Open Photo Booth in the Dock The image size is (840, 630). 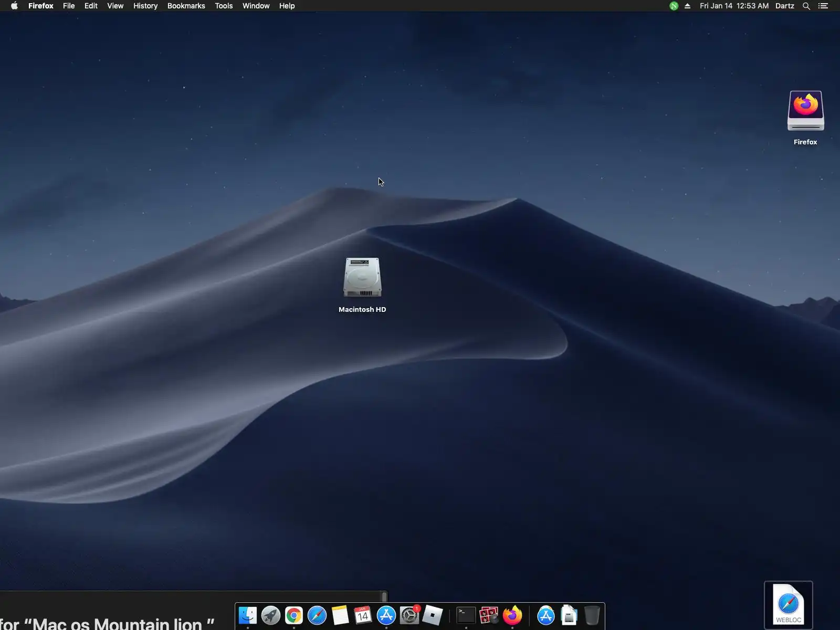click(x=489, y=615)
